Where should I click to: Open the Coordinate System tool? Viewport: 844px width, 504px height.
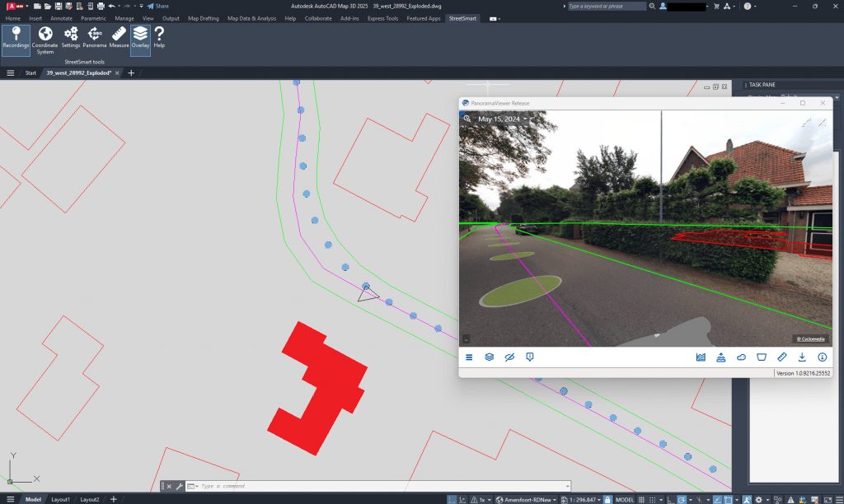[45, 40]
